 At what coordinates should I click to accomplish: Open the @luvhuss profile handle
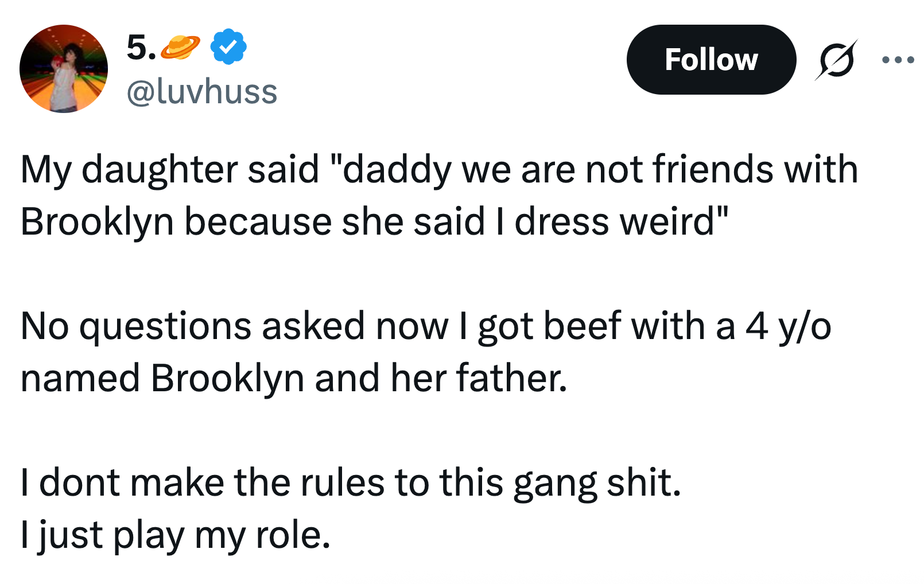(x=202, y=92)
